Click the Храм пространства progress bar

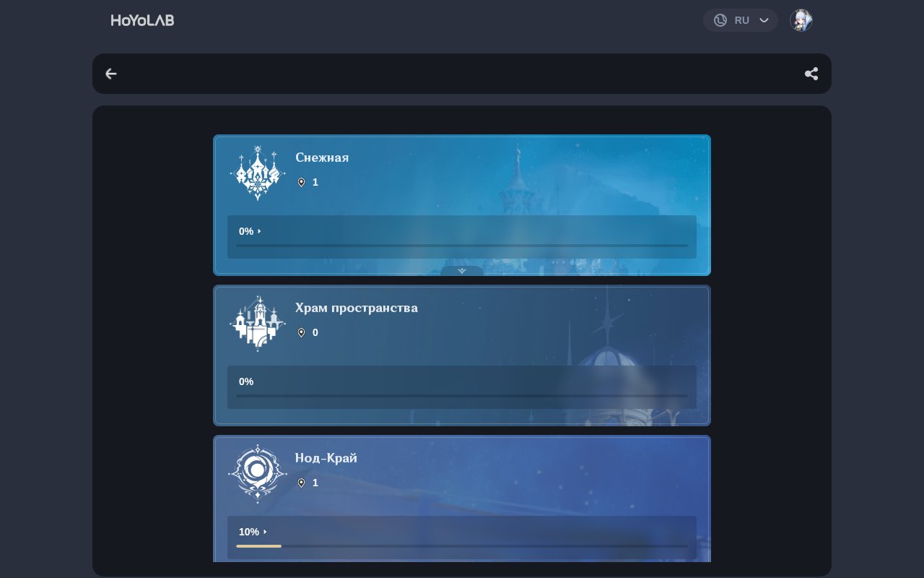[x=462, y=396]
